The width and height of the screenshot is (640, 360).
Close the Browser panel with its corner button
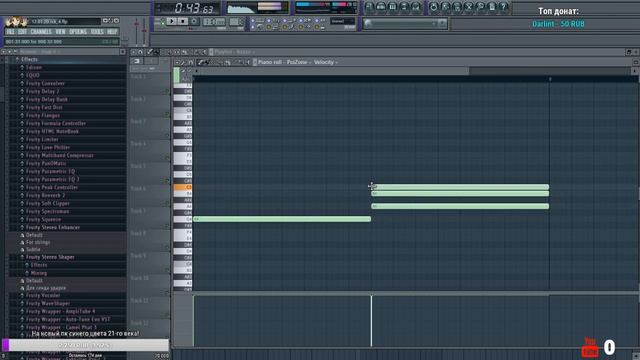coord(122,52)
